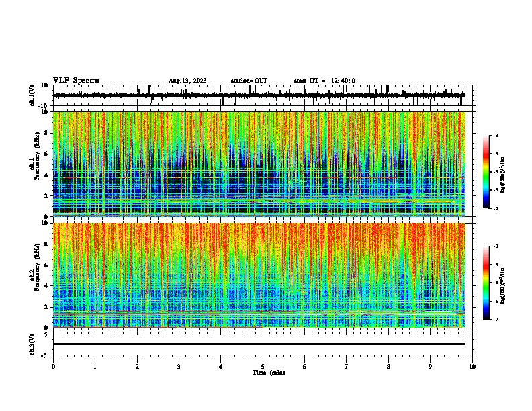The height and width of the screenshot is (411, 532).
Task: Click time axis tick label "4"
Action: [x=221, y=367]
